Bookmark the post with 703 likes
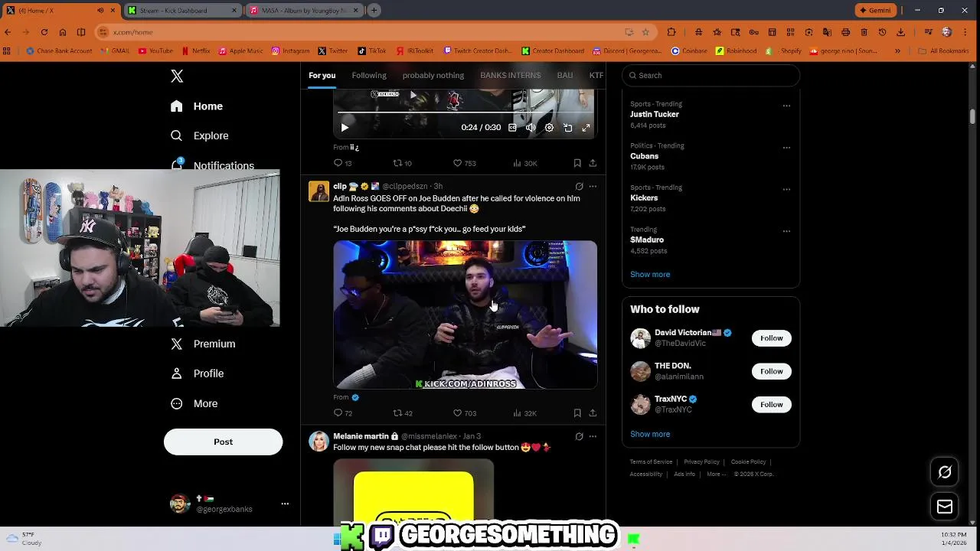This screenshot has width=980, height=551. (x=577, y=413)
